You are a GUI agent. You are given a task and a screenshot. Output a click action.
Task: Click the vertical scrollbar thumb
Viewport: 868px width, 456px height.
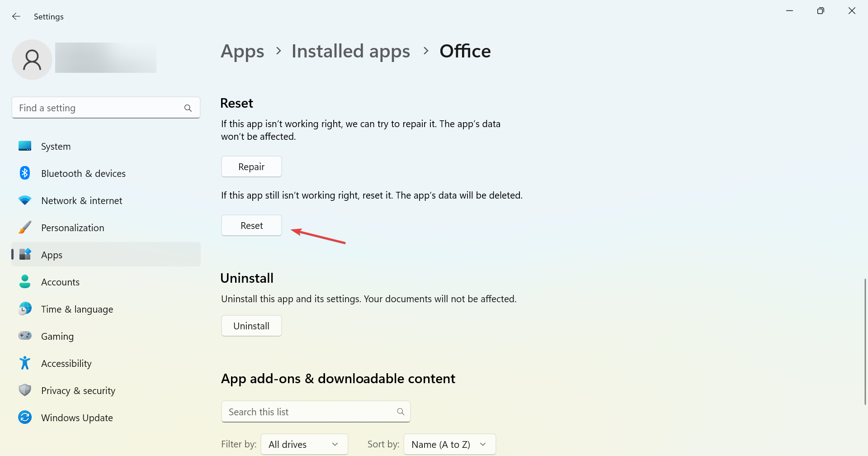pyautogui.click(x=865, y=342)
